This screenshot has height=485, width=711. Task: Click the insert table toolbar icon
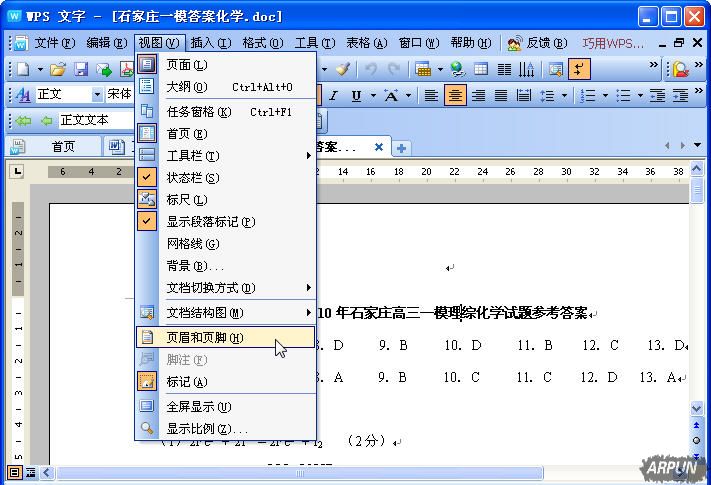pyautogui.click(x=481, y=69)
